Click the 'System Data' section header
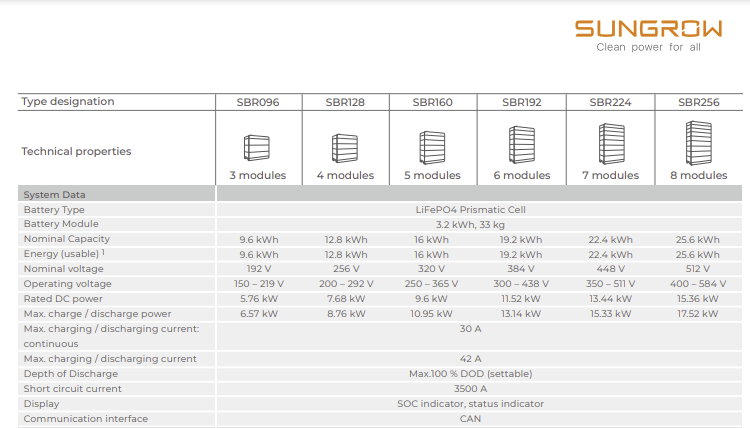 tap(55, 195)
